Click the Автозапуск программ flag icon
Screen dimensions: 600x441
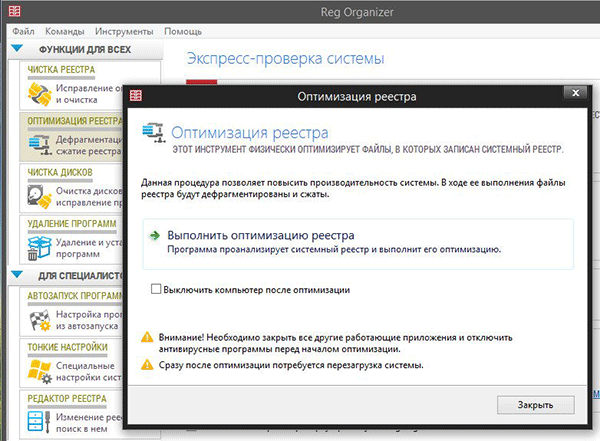(39, 320)
